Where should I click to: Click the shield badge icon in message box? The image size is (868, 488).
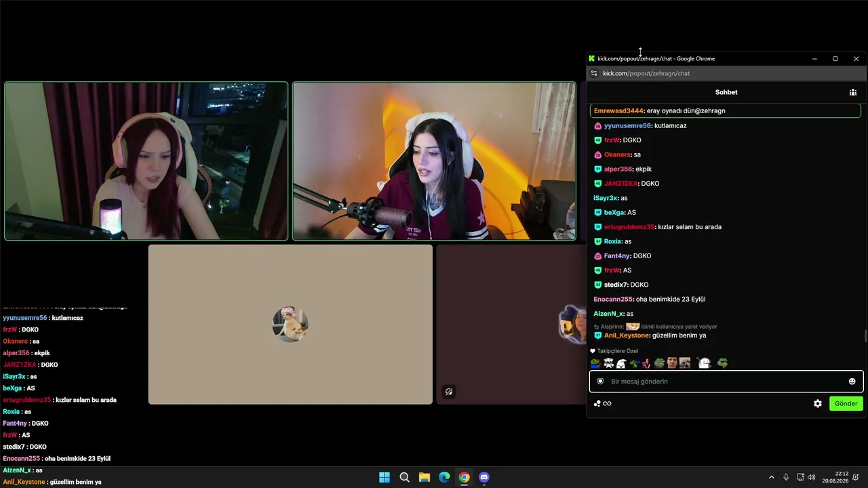pyautogui.click(x=600, y=382)
